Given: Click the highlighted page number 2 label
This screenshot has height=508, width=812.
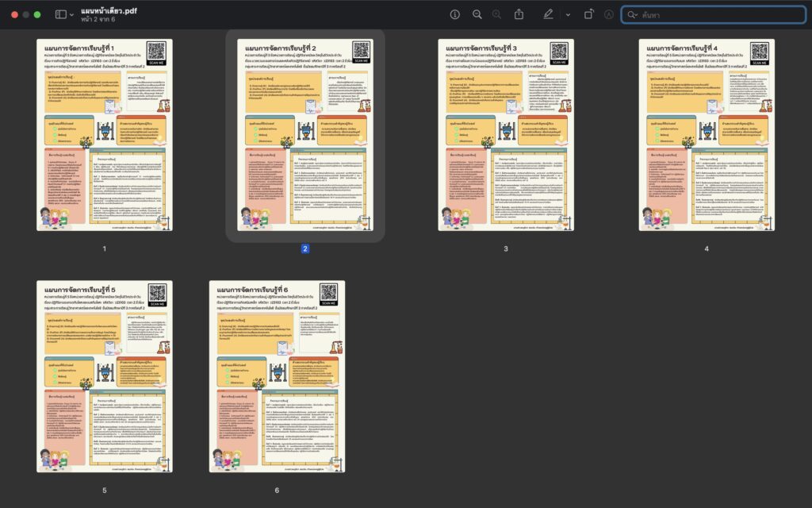Looking at the screenshot, I should [x=304, y=248].
